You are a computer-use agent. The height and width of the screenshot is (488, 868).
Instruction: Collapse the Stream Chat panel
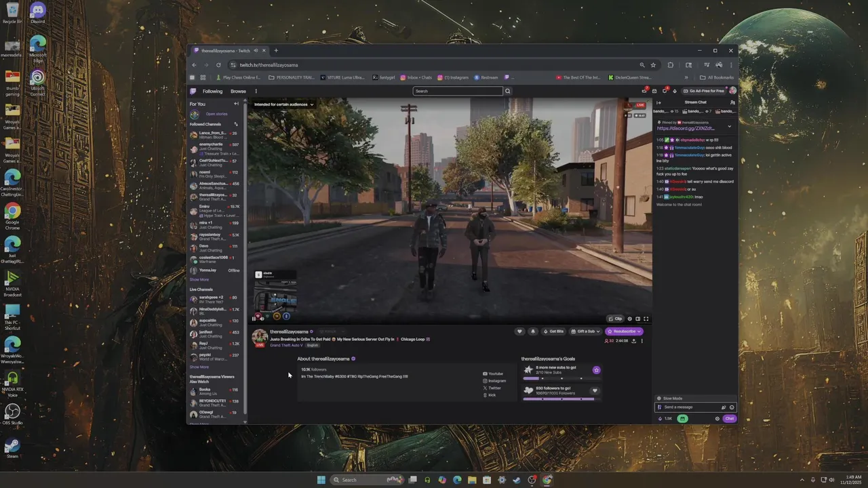click(x=659, y=102)
